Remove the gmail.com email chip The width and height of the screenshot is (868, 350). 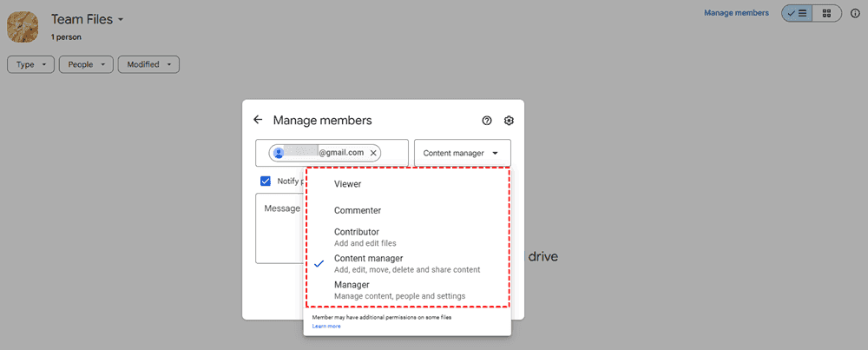(x=373, y=153)
